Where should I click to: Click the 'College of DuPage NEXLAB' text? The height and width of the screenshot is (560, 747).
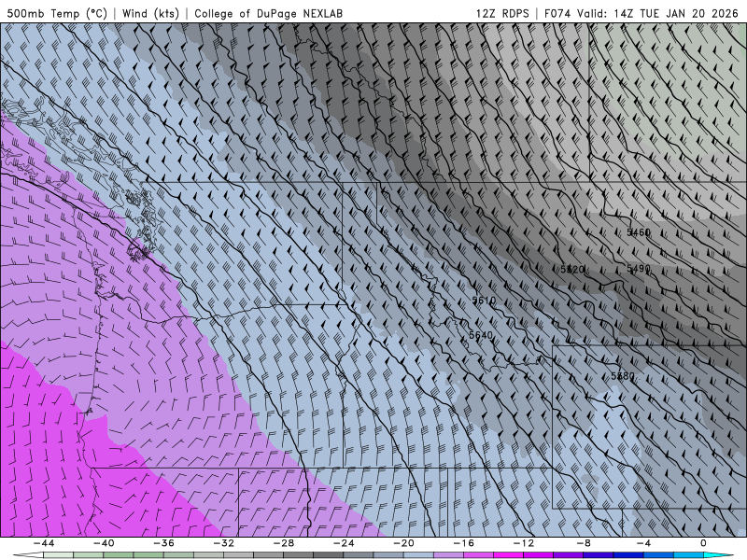tap(268, 13)
